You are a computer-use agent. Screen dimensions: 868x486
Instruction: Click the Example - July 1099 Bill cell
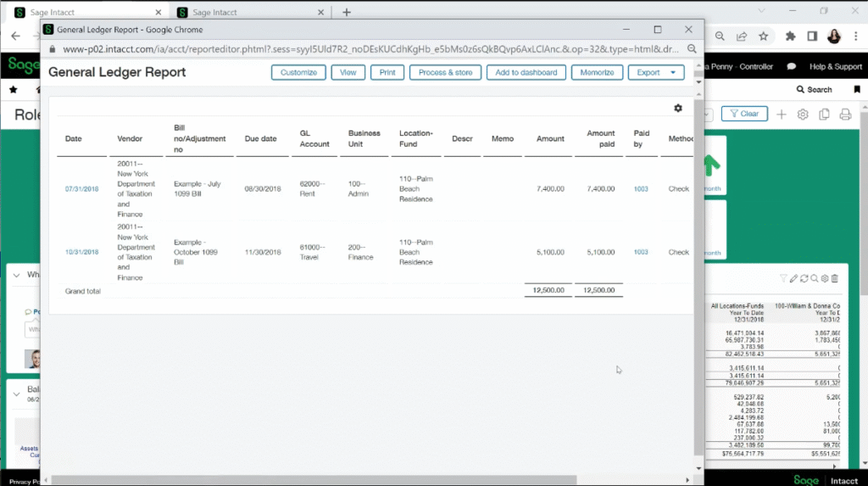point(197,189)
